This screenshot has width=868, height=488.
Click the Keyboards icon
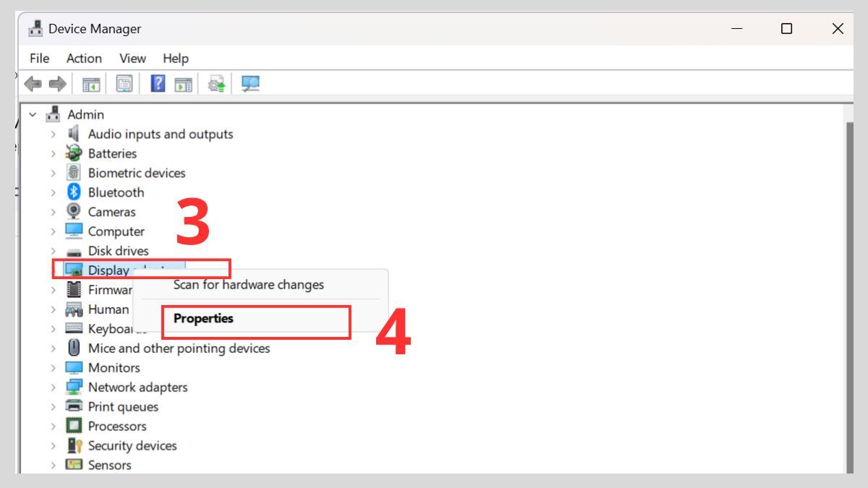coord(74,329)
